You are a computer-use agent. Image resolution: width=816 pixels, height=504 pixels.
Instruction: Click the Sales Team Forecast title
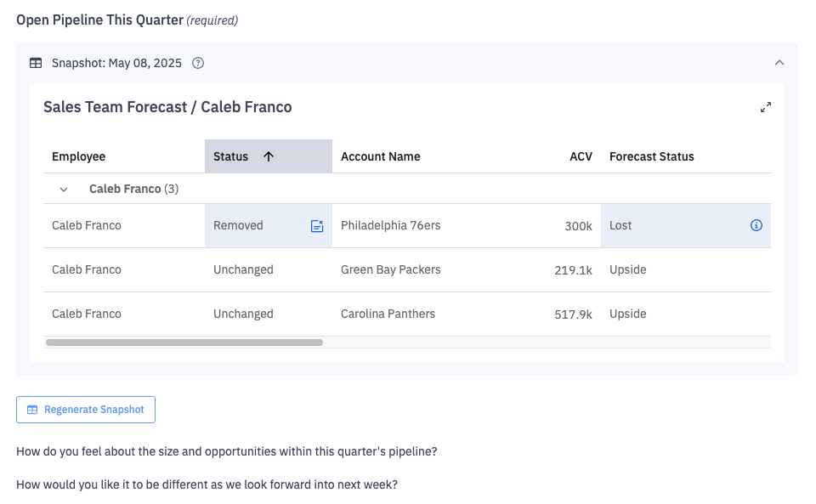pos(167,107)
